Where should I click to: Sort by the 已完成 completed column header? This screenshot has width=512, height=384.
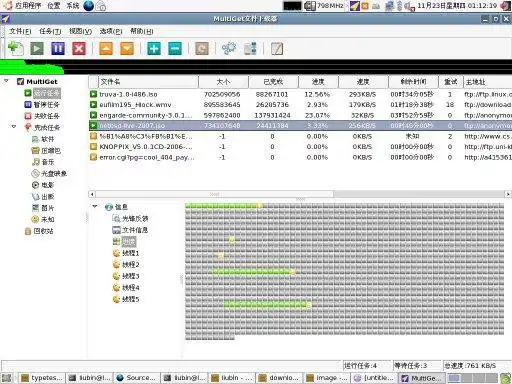tap(273, 82)
